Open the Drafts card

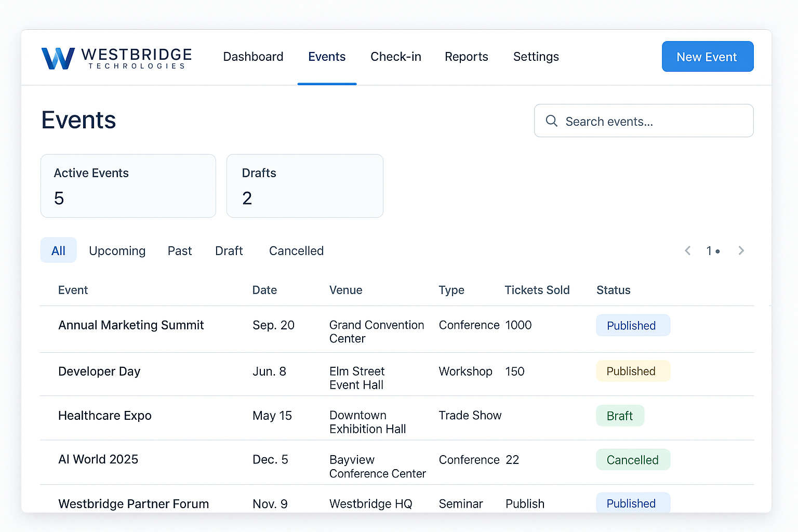coord(305,186)
